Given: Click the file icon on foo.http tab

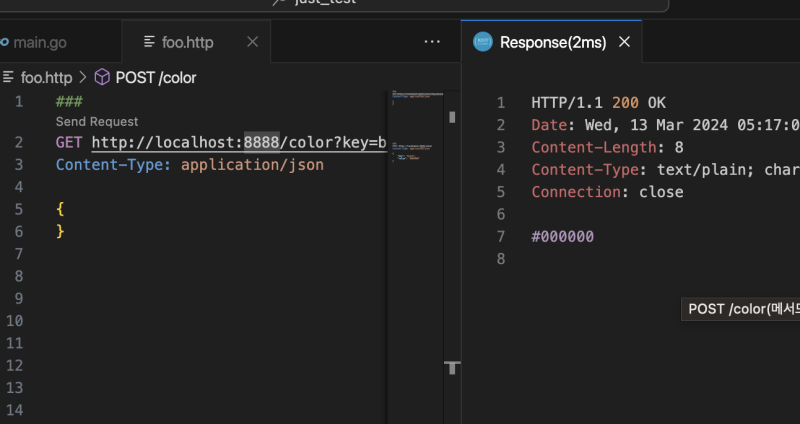Looking at the screenshot, I should point(150,42).
